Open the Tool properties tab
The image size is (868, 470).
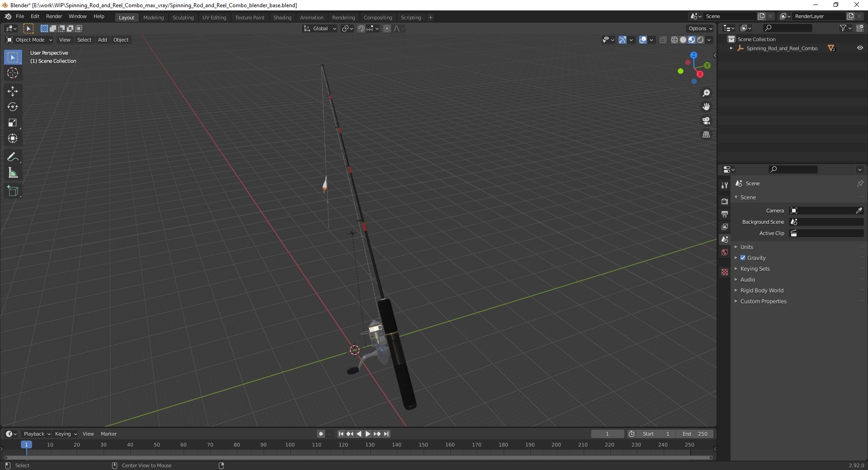tap(725, 185)
